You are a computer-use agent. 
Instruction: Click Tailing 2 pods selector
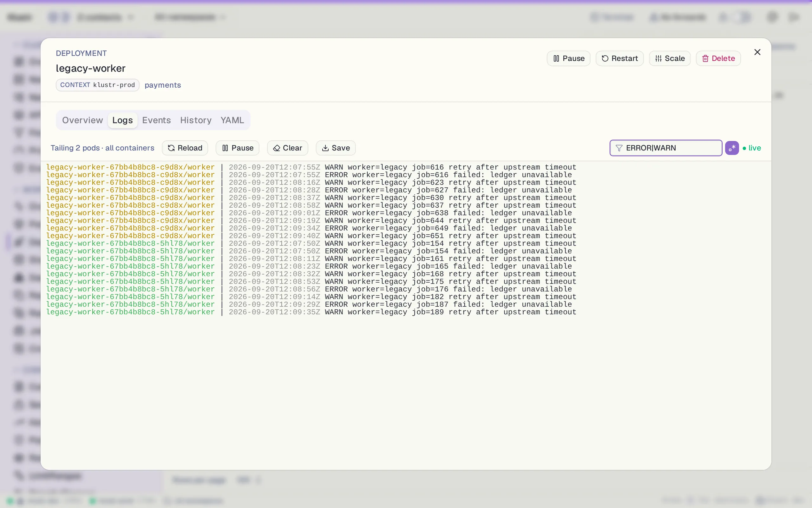point(75,148)
